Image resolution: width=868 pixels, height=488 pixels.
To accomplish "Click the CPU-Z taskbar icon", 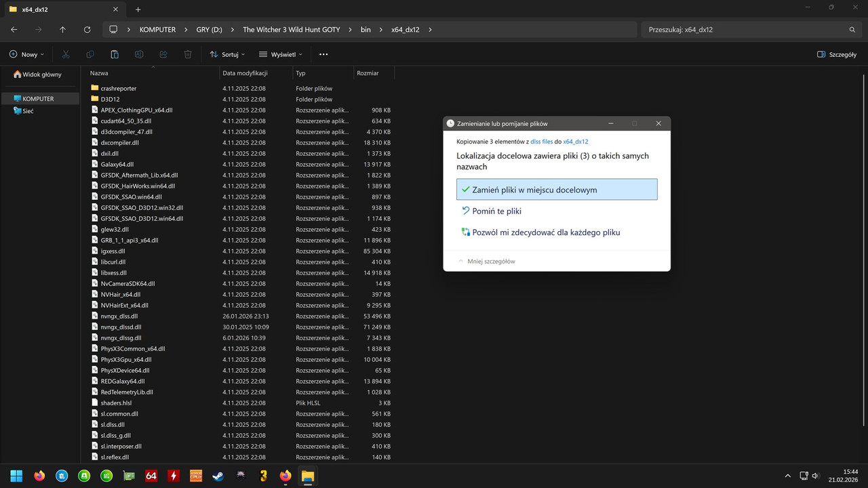I will [x=195, y=476].
